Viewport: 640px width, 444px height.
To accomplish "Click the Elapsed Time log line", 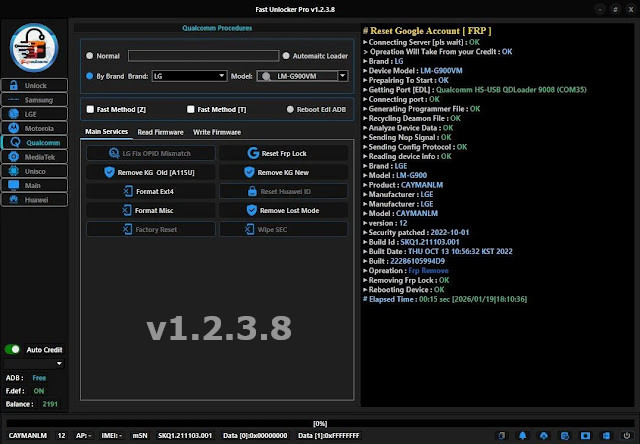I will pyautogui.click(x=445, y=299).
